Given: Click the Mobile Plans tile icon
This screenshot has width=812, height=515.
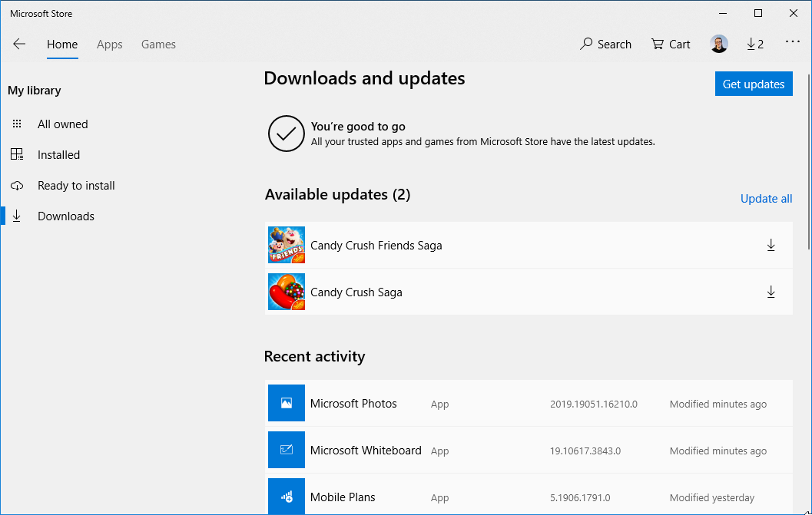Looking at the screenshot, I should click(x=287, y=496).
